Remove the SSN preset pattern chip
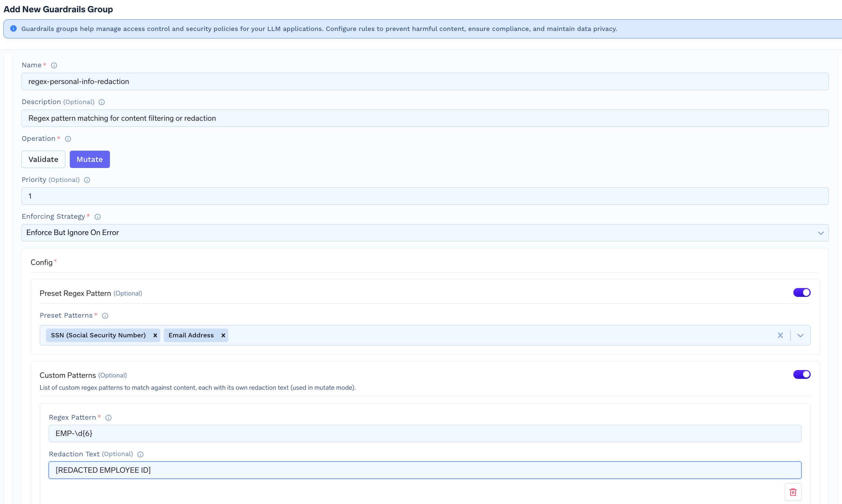 tap(155, 335)
